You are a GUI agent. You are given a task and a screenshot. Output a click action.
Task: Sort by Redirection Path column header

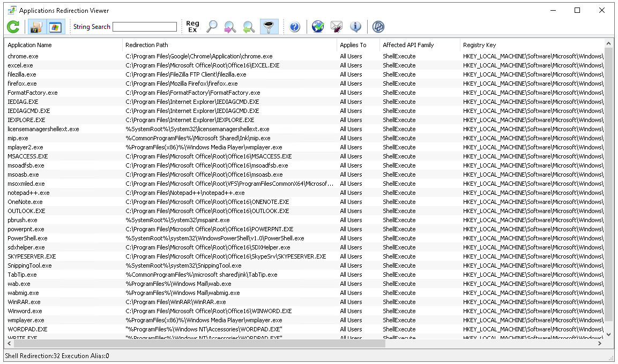point(229,45)
